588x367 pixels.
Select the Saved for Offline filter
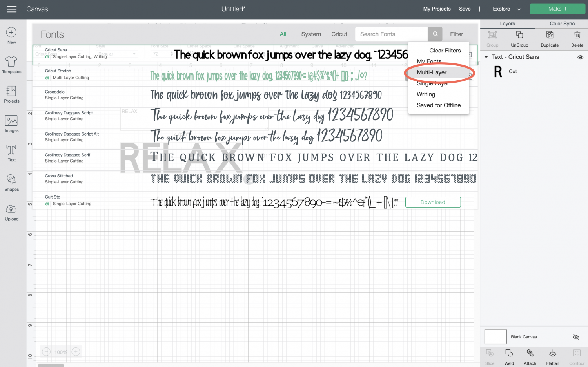439,105
